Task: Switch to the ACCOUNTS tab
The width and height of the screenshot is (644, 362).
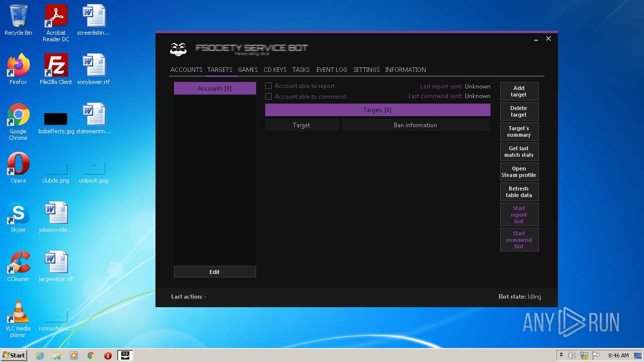Action: [186, 70]
